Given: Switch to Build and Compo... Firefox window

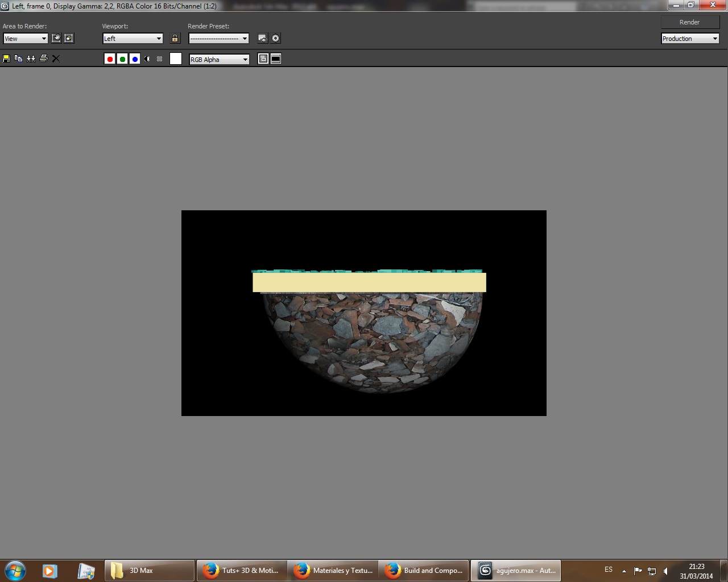Looking at the screenshot, I should click(x=424, y=571).
